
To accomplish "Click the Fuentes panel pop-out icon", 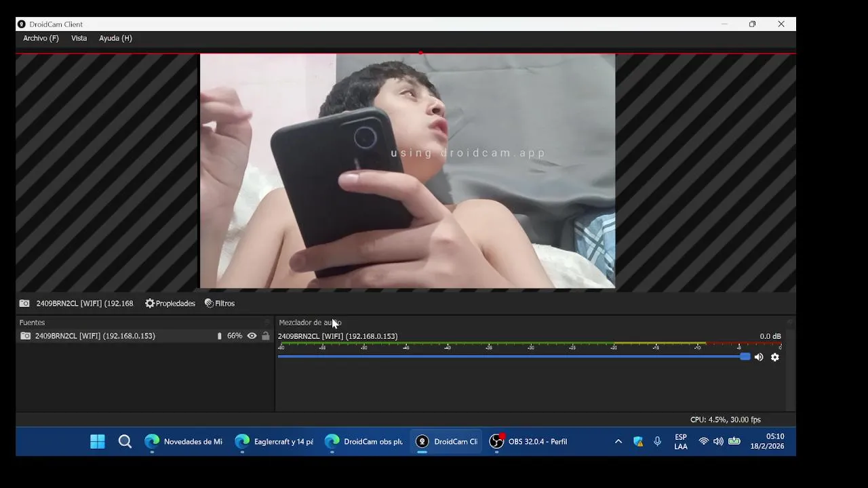I will click(267, 323).
